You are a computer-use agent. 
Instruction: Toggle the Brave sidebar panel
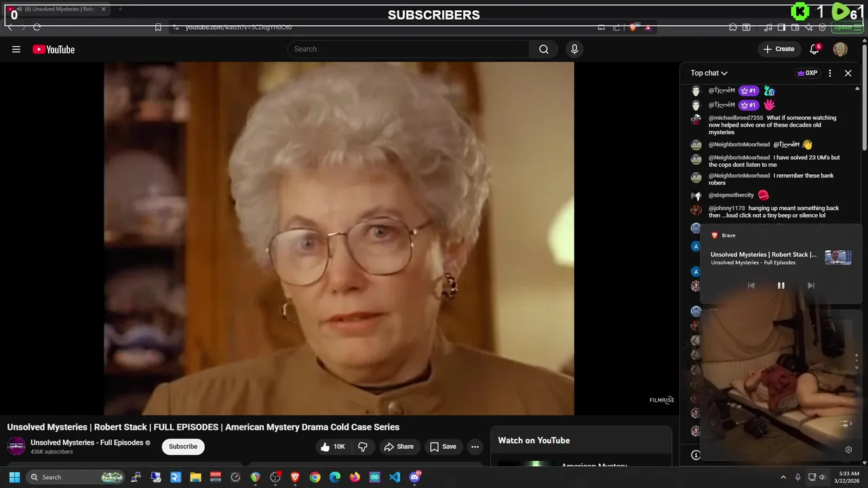click(x=782, y=27)
